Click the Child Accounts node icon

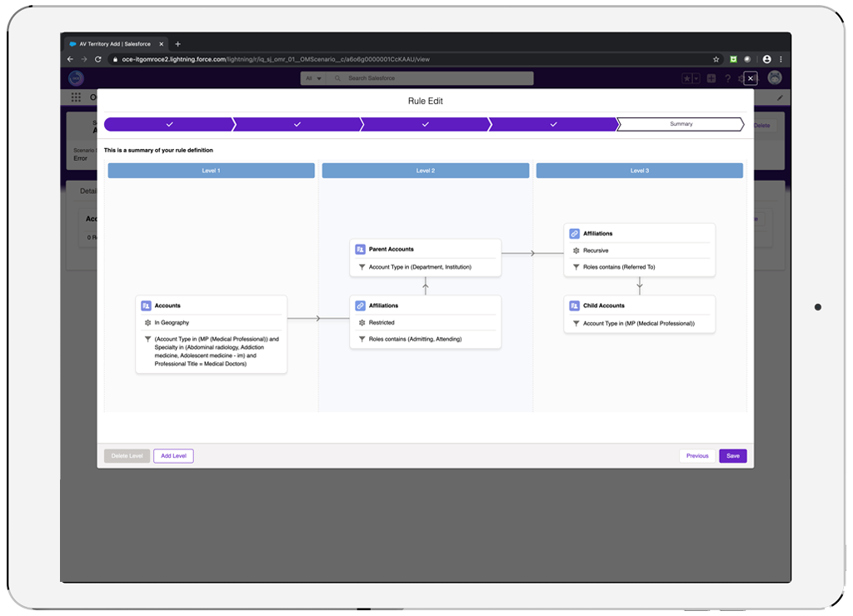[x=575, y=306]
